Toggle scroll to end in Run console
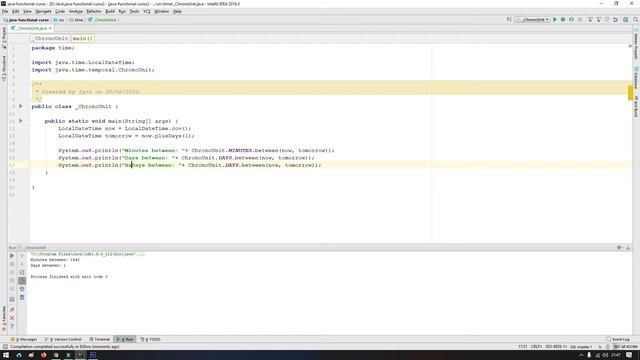The image size is (640, 360). pyautogui.click(x=22, y=281)
